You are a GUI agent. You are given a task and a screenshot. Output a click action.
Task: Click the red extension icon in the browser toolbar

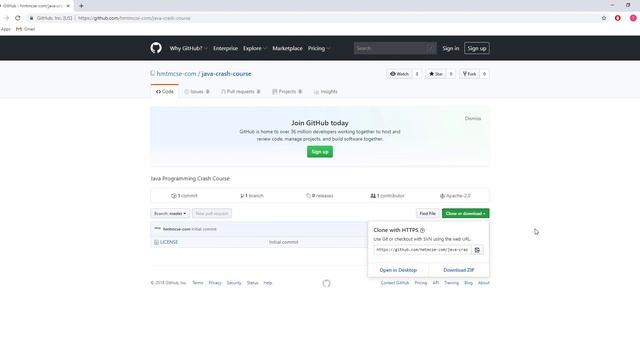click(x=618, y=18)
